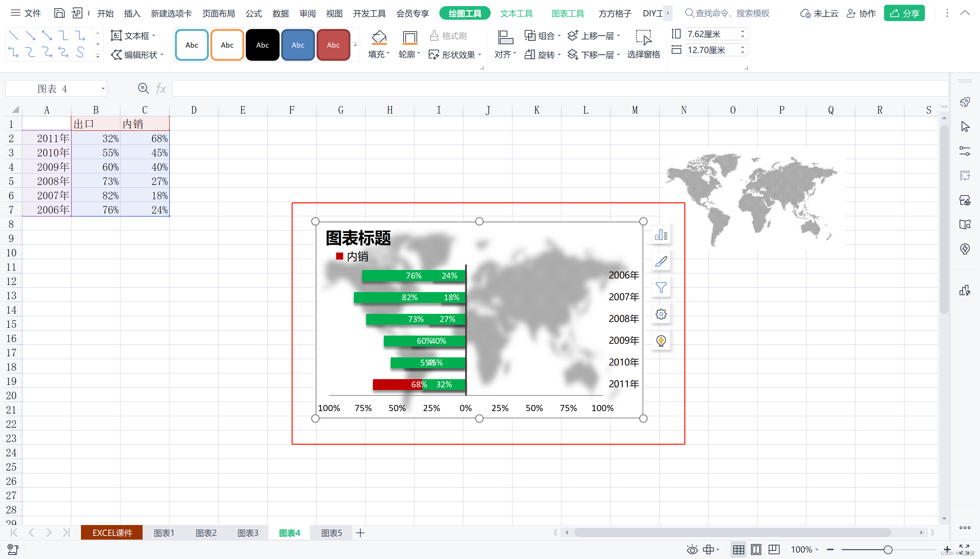Click the save file icon
Viewport: 980px width, 559px height.
click(x=59, y=13)
